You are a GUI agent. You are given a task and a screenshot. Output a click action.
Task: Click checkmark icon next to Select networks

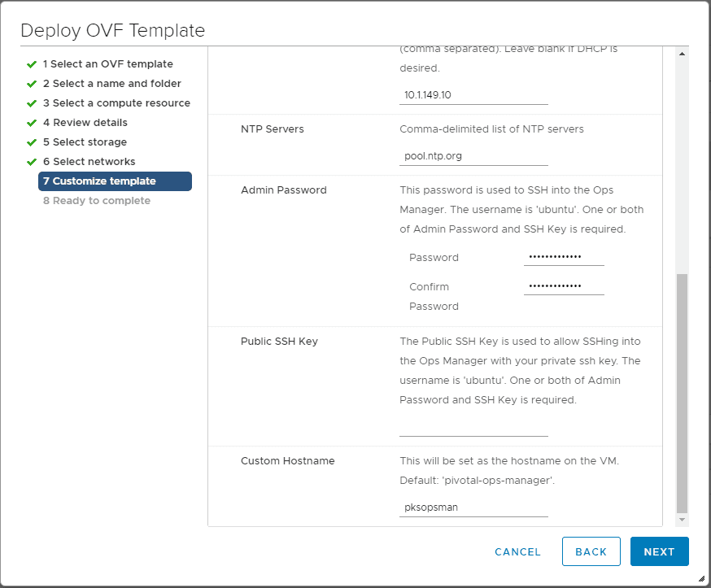[32, 162]
